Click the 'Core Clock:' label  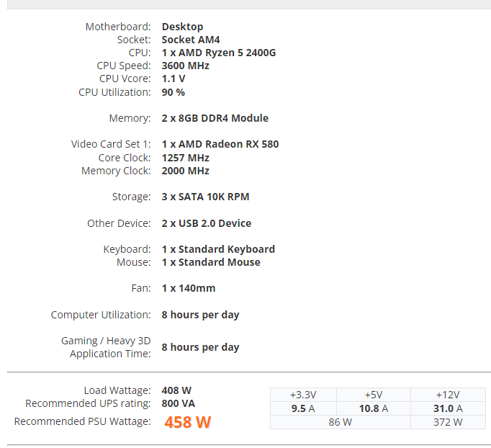125,158
